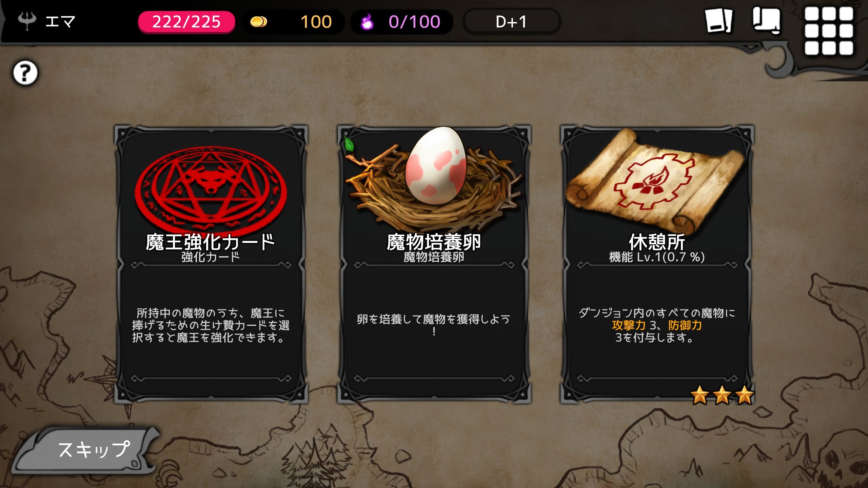Tap the 100 gold amount
The image size is (868, 488).
pos(316,22)
